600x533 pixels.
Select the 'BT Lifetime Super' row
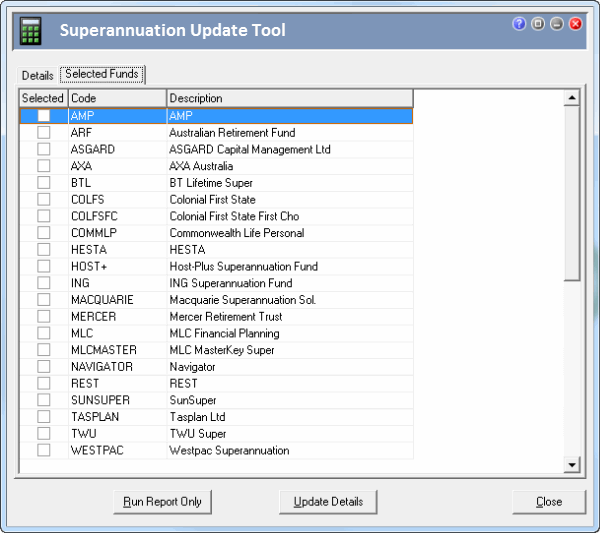pos(216,183)
